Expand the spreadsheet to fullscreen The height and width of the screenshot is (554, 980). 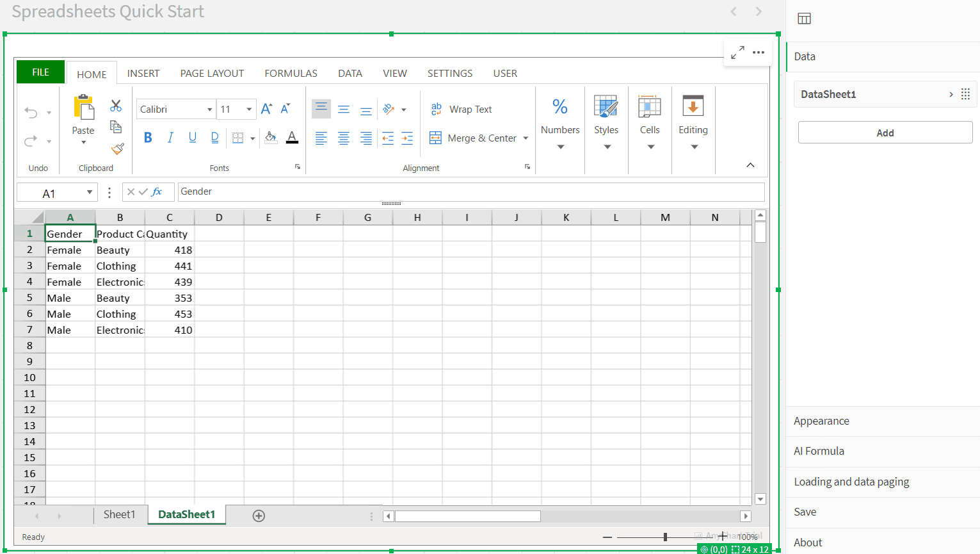click(x=737, y=53)
